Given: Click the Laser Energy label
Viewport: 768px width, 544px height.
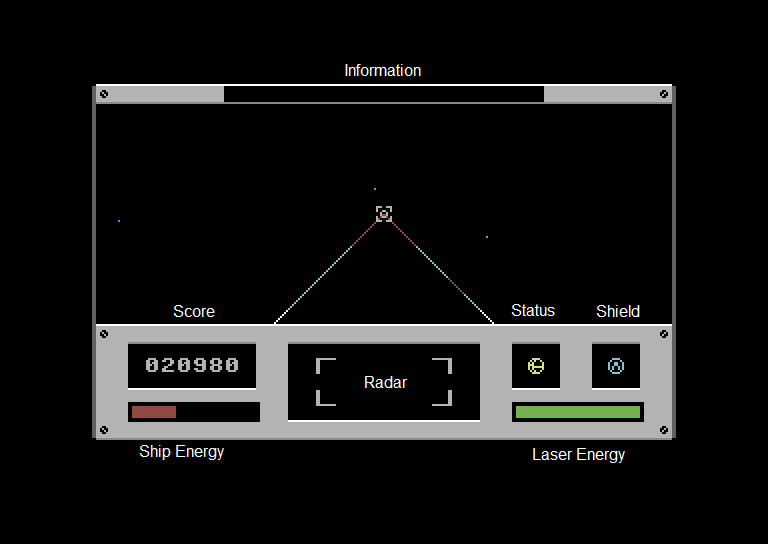Looking at the screenshot, I should (578, 455).
